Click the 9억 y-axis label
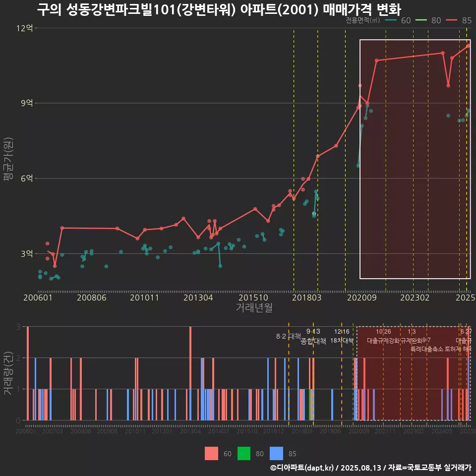 [x=27, y=103]
